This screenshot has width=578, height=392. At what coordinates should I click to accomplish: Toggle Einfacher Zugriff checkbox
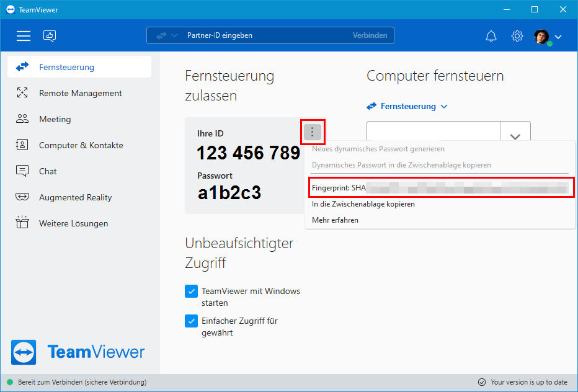point(191,321)
